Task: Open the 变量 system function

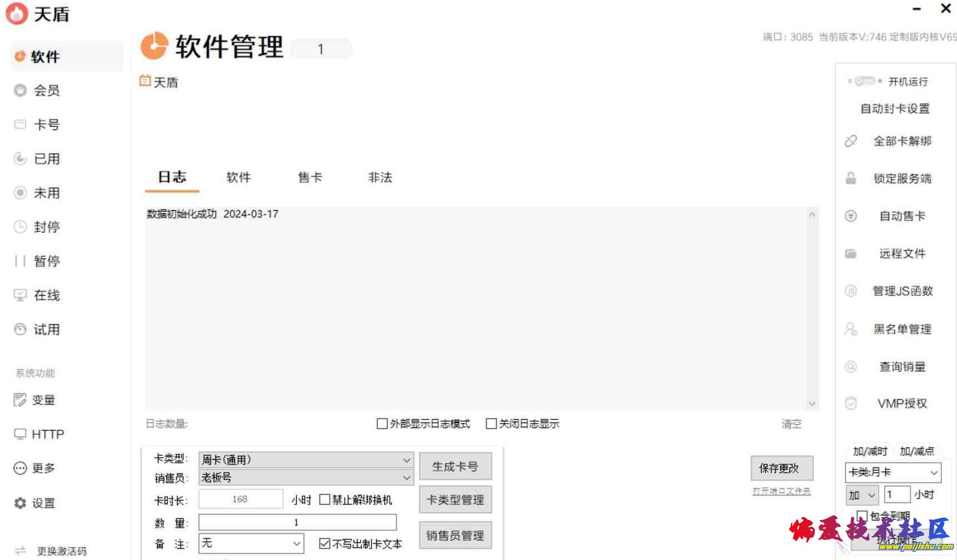Action: pyautogui.click(x=43, y=400)
